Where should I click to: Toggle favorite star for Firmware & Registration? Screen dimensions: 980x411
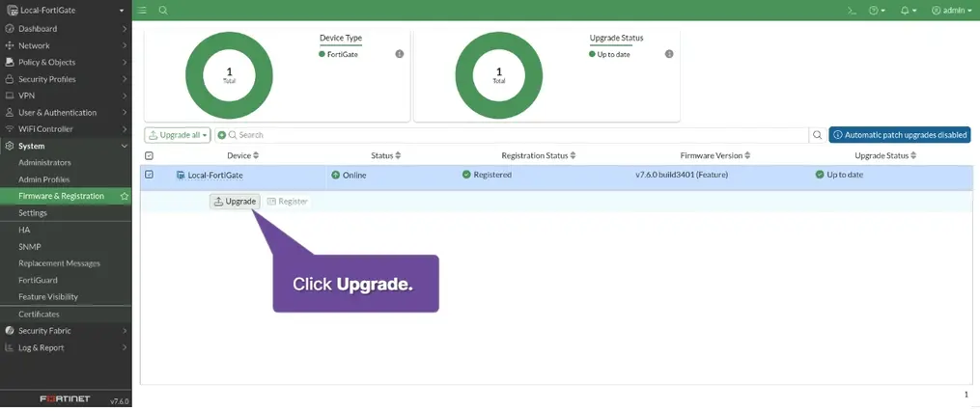(125, 196)
